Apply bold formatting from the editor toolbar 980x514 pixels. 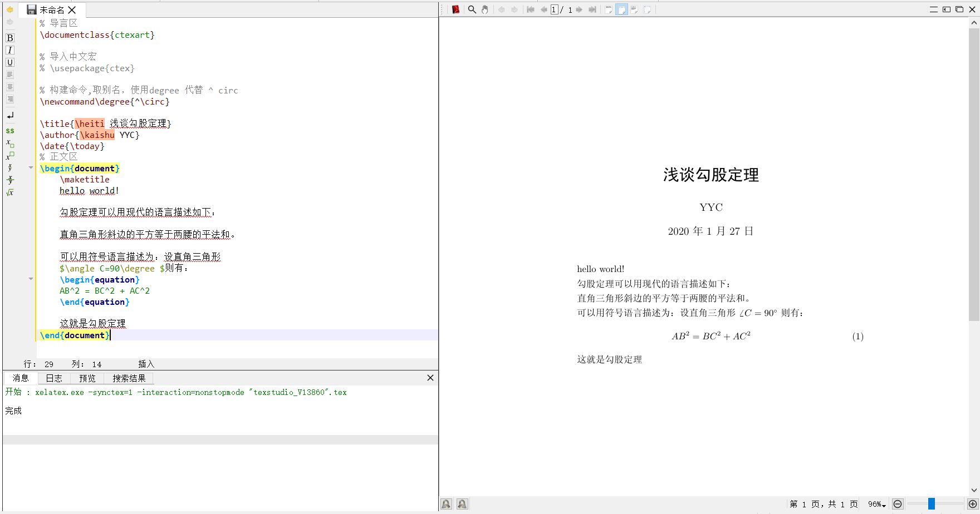(x=9, y=38)
